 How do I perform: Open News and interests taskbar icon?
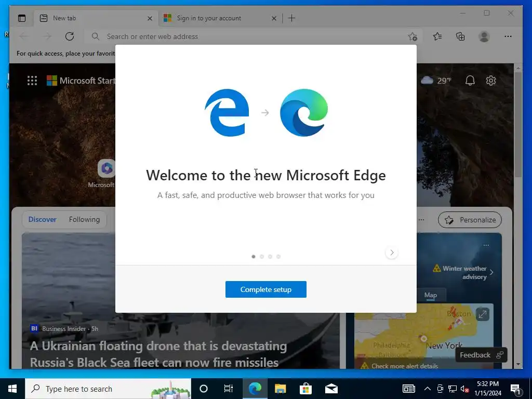(408, 389)
